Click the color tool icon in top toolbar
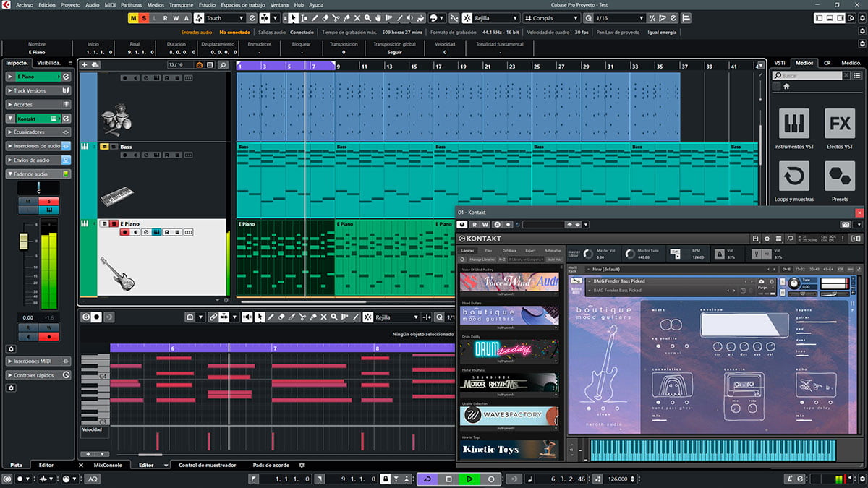 (420, 17)
